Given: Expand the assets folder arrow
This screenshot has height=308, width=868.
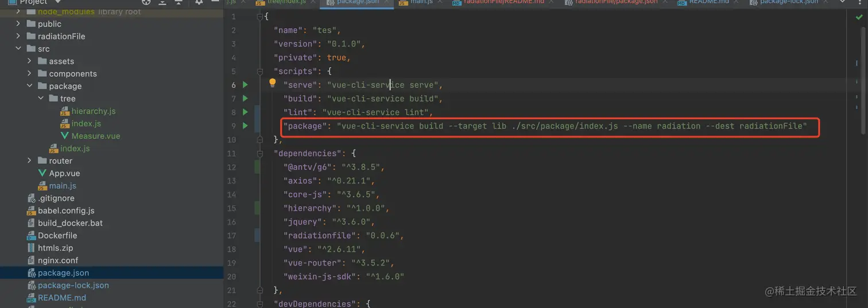Looking at the screenshot, I should point(29,61).
